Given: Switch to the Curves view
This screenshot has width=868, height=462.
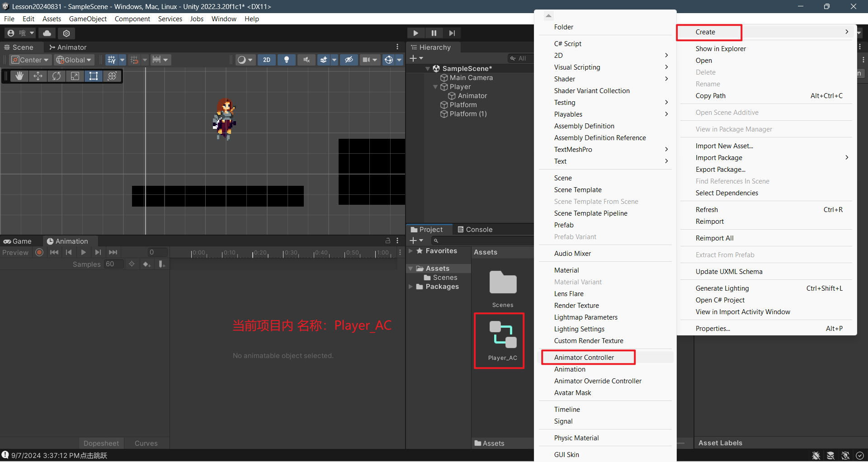Looking at the screenshot, I should coord(146,443).
